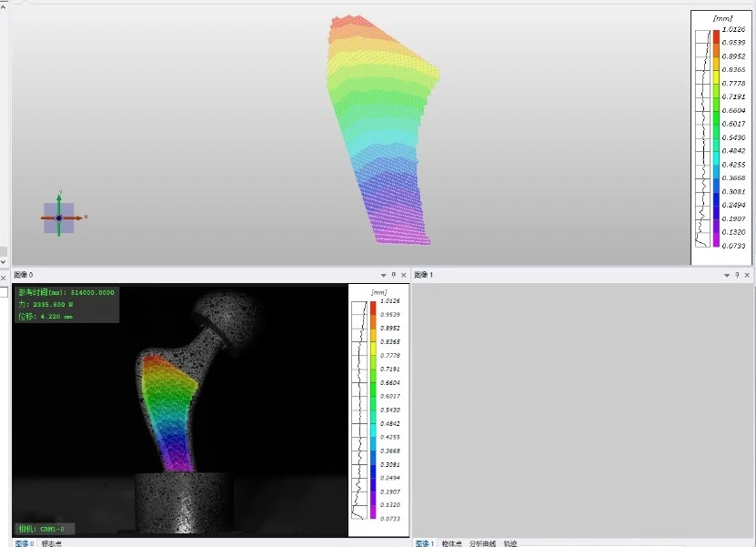756x547 pixels.
Task: Click the left scrollbar up arrow
Action: pos(4,6)
